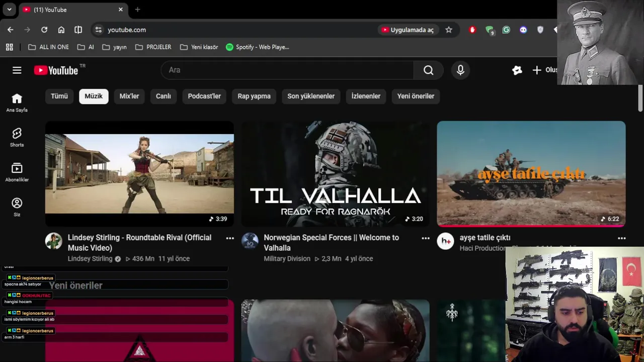
Task: Click the page vertical scrollbar
Action: pos(640,99)
